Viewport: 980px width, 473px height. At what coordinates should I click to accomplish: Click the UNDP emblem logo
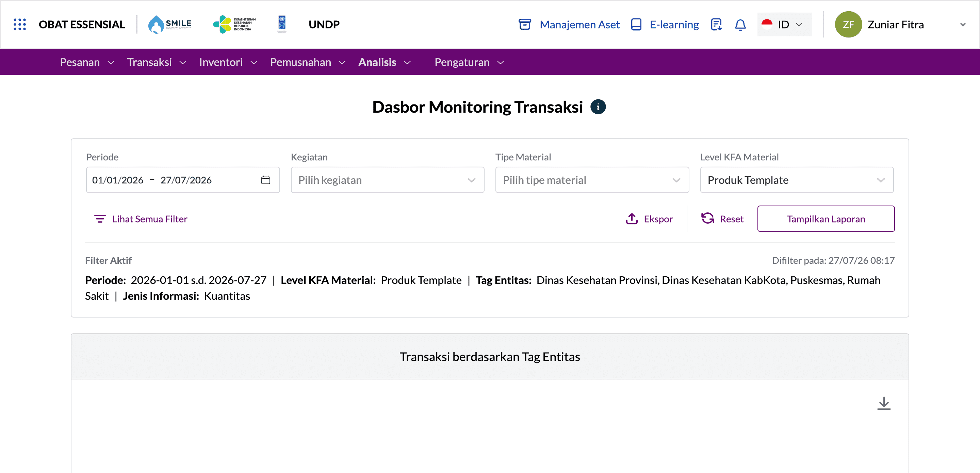[282, 25]
